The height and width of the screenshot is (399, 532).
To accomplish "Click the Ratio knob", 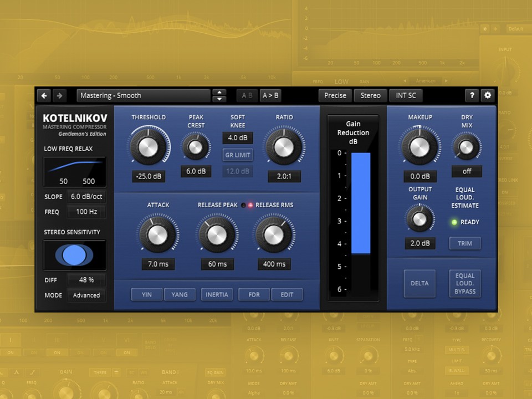I will coord(284,147).
